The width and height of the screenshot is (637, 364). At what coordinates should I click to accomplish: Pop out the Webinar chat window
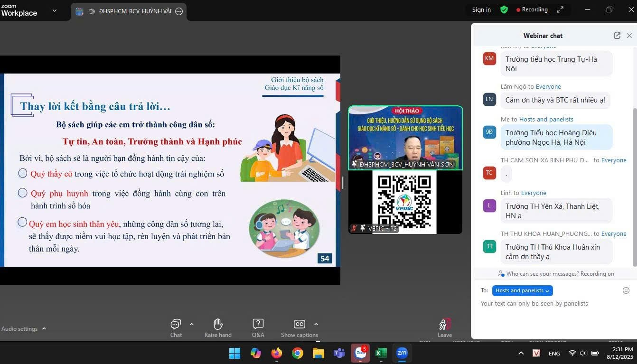point(617,36)
